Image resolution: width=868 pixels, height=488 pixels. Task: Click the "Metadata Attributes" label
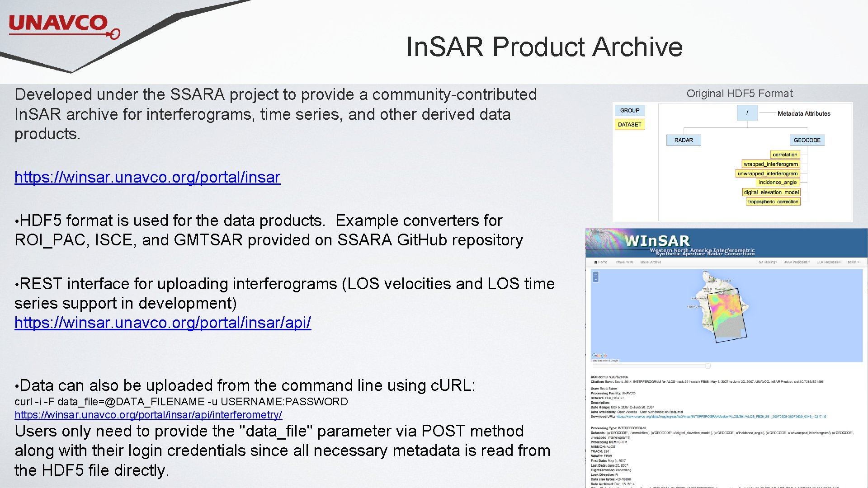(x=804, y=113)
